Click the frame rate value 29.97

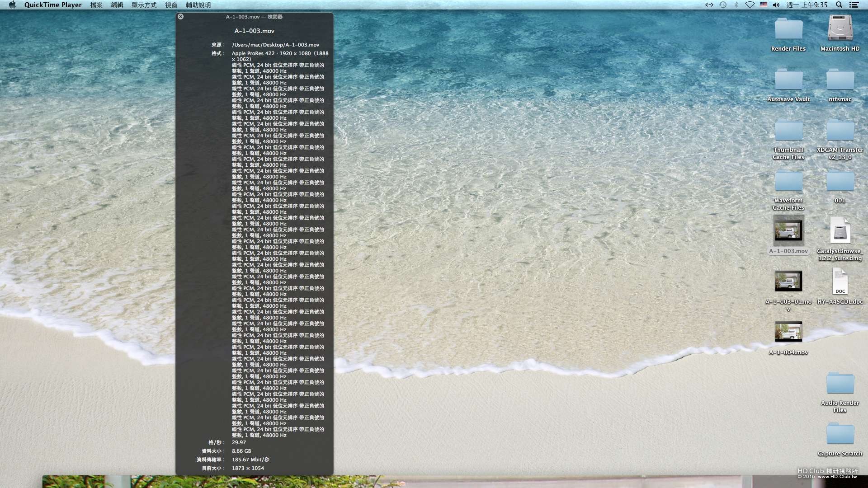tap(239, 442)
